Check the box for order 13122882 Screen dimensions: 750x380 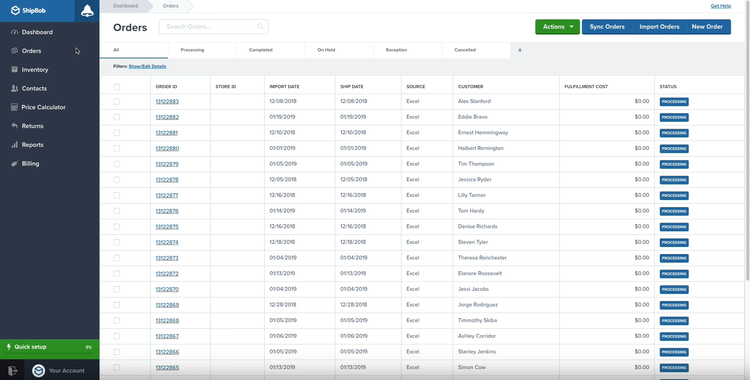coord(117,117)
